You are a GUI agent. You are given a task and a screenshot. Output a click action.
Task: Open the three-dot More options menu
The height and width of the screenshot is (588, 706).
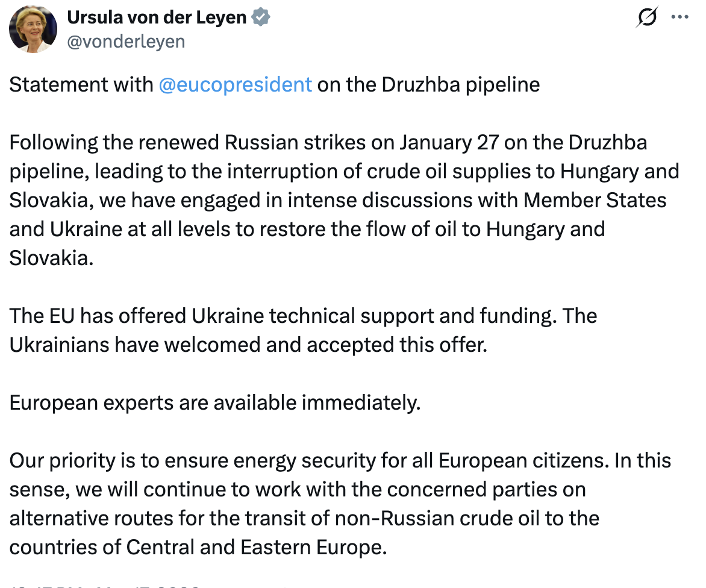point(679,18)
